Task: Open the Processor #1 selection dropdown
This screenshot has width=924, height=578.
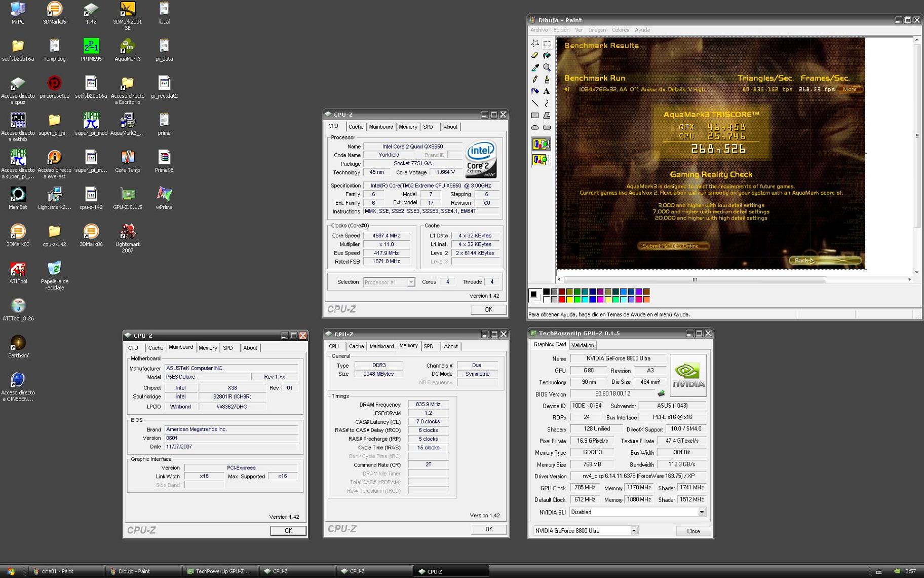Action: pos(411,282)
